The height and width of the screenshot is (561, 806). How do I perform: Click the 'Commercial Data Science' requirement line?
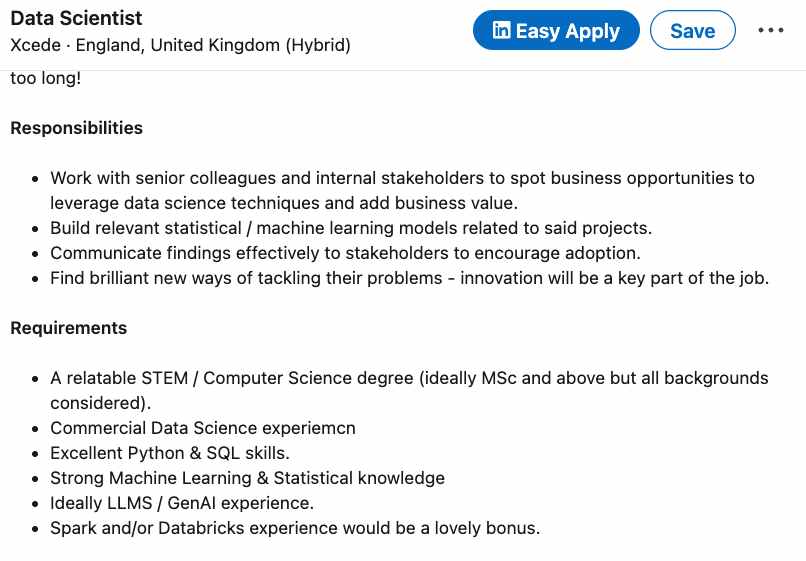[203, 428]
